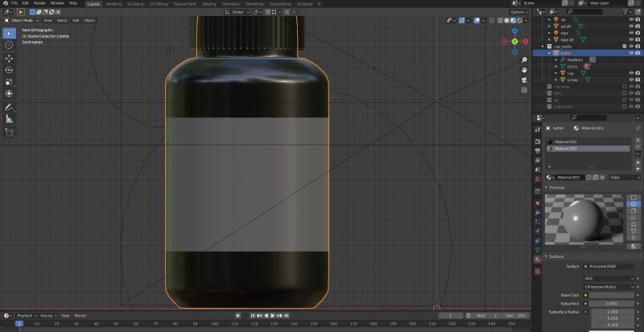Click the current frame number field
644x332 pixels.
(451, 316)
